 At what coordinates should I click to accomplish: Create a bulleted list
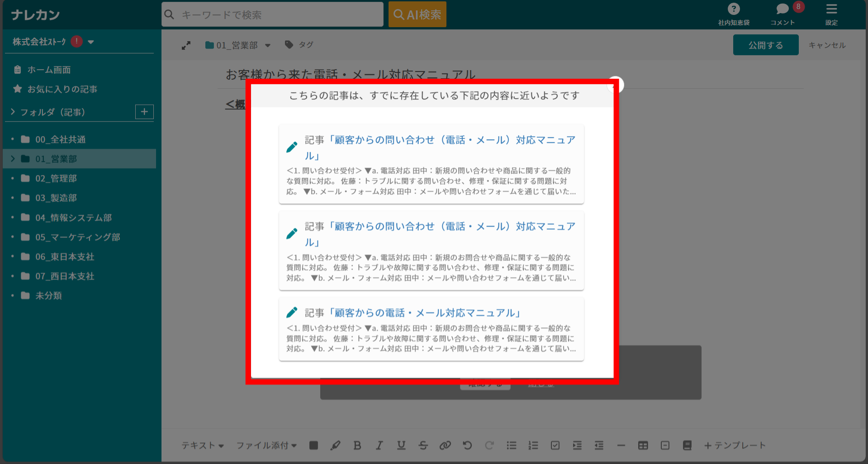tap(511, 445)
